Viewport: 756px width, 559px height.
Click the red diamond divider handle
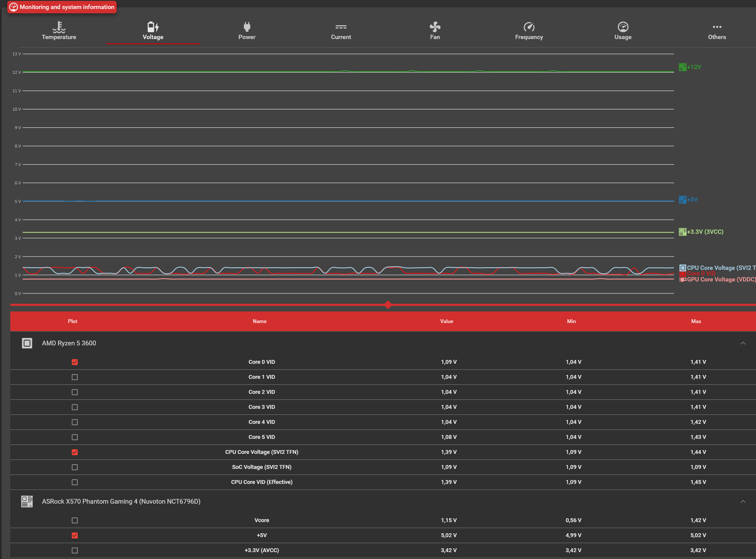point(388,305)
